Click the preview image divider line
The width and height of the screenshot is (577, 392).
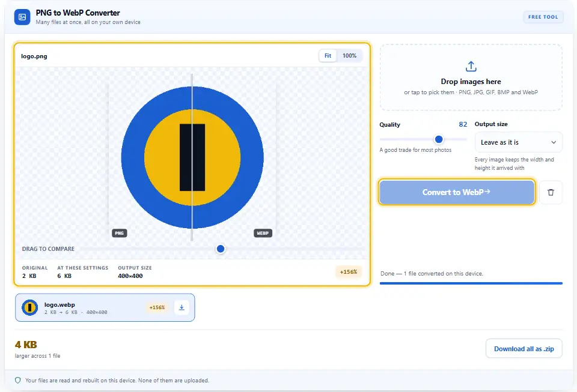tap(192, 157)
